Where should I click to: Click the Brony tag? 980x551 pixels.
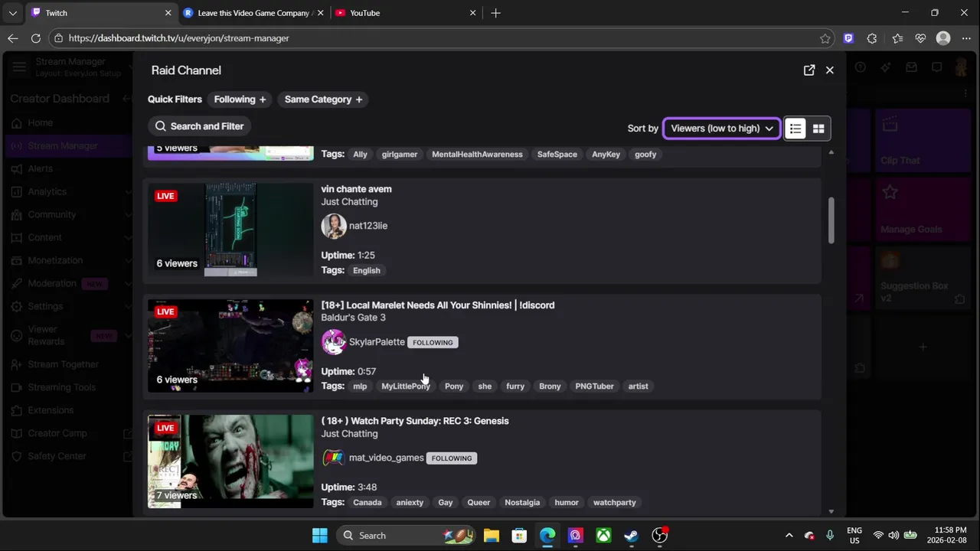coord(550,386)
